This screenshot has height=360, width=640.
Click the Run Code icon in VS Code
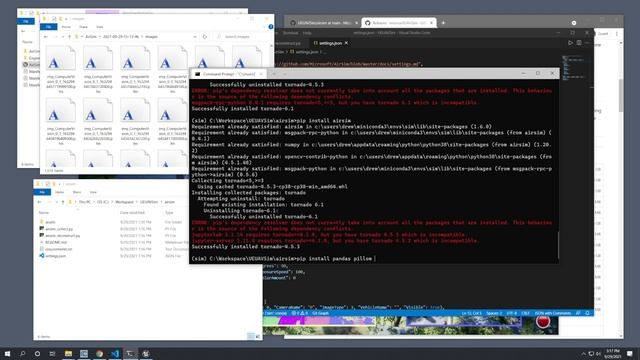point(571,42)
